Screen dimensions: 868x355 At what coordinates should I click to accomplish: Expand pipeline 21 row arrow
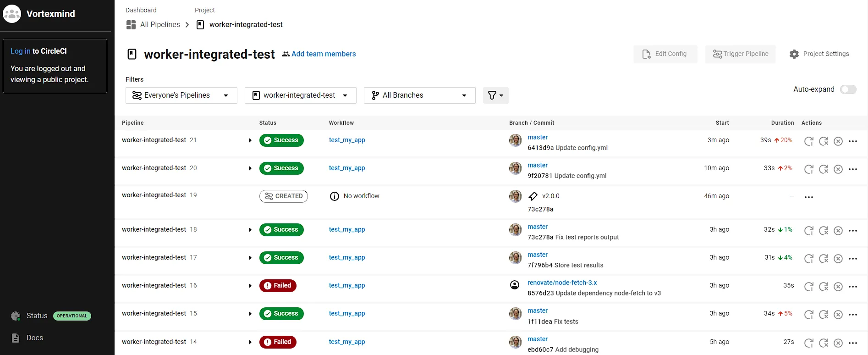pyautogui.click(x=250, y=140)
